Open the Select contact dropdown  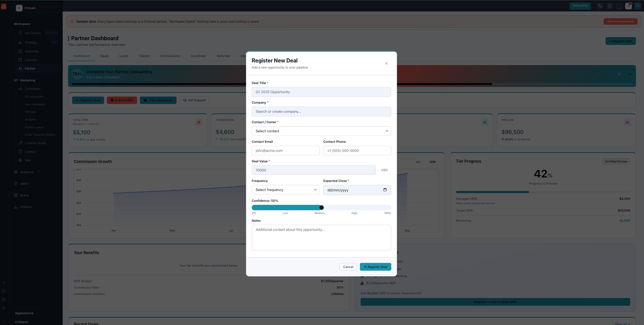point(321,131)
